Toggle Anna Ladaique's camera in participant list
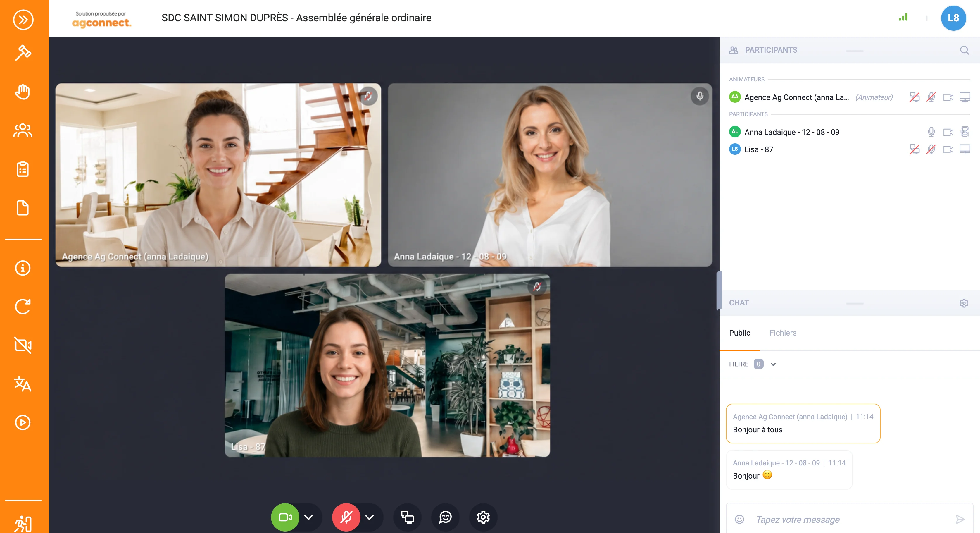The height and width of the screenshot is (533, 980). click(948, 132)
